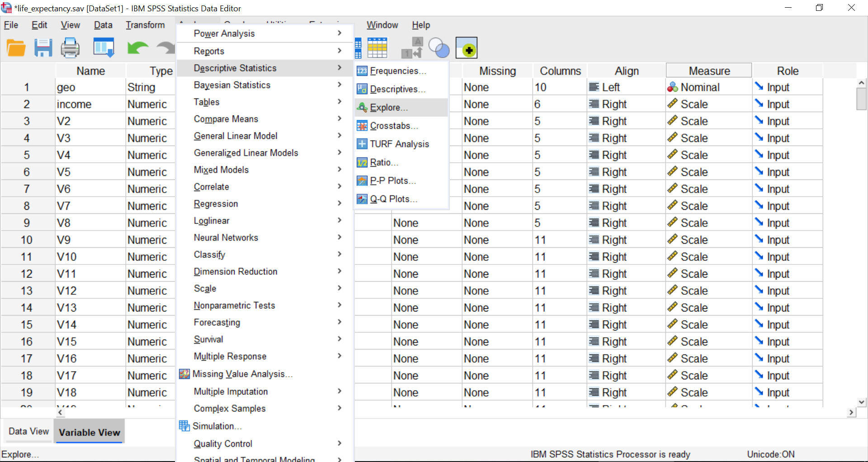This screenshot has width=868, height=462.
Task: Select the Variable View tab
Action: point(90,432)
